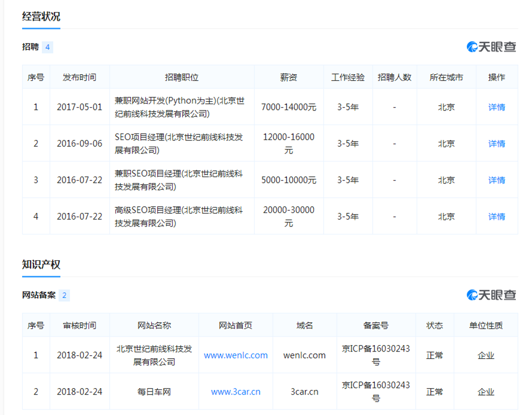Click the 发布时间 column header
The height and width of the screenshot is (415, 532).
pyautogui.click(x=80, y=77)
